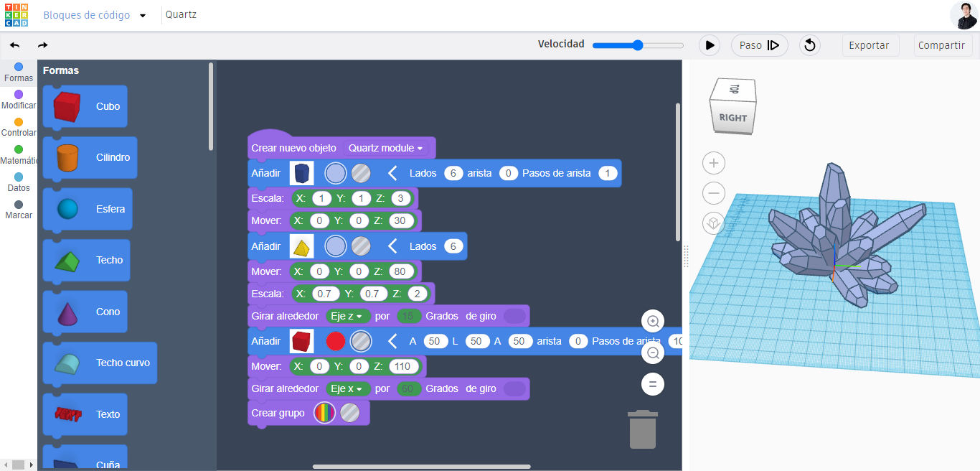Zoom out the 3D viewer
Image resolution: width=980 pixels, height=471 pixels.
pyautogui.click(x=714, y=193)
